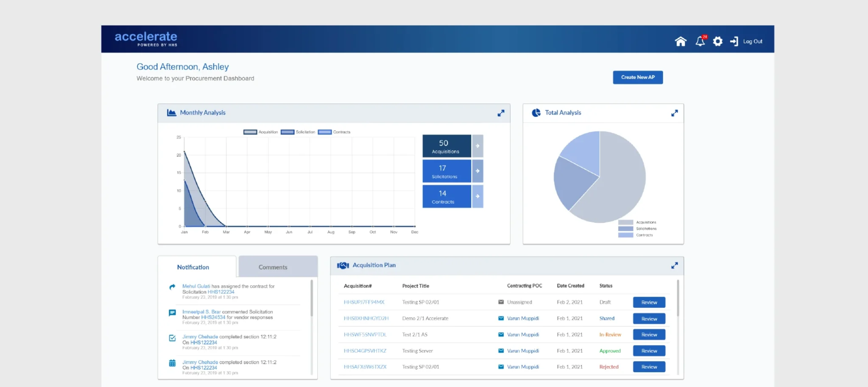Click the Mehul Gulati name link

tap(196, 286)
